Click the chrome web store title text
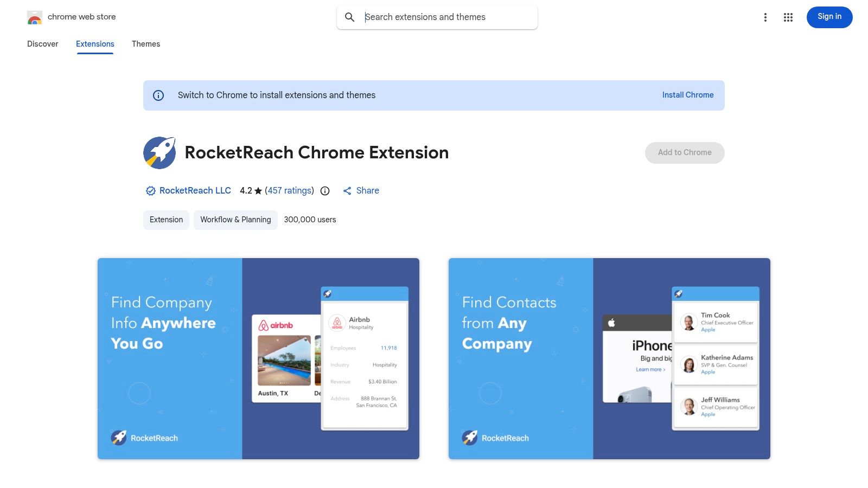The height and width of the screenshot is (488, 868). tap(82, 17)
